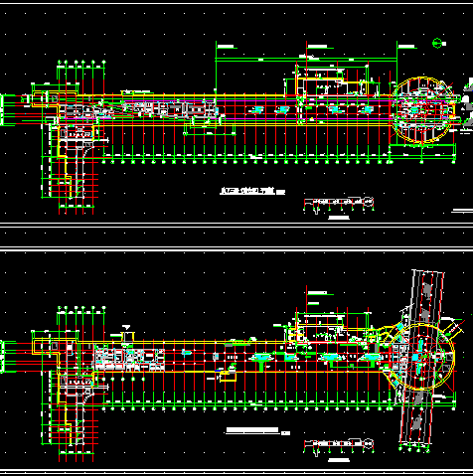The width and height of the screenshot is (473, 476).
Task: Select the small key plan under the lower drawing
Action: (339, 446)
